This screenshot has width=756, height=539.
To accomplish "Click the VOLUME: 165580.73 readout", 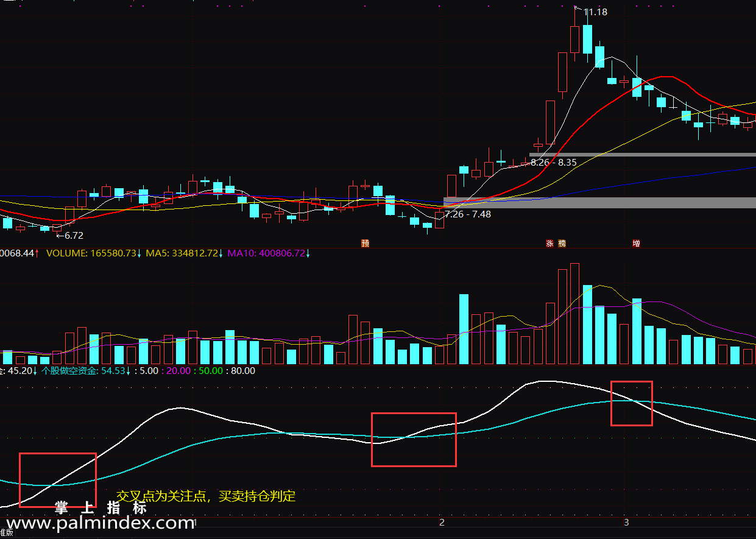I will coord(91,253).
